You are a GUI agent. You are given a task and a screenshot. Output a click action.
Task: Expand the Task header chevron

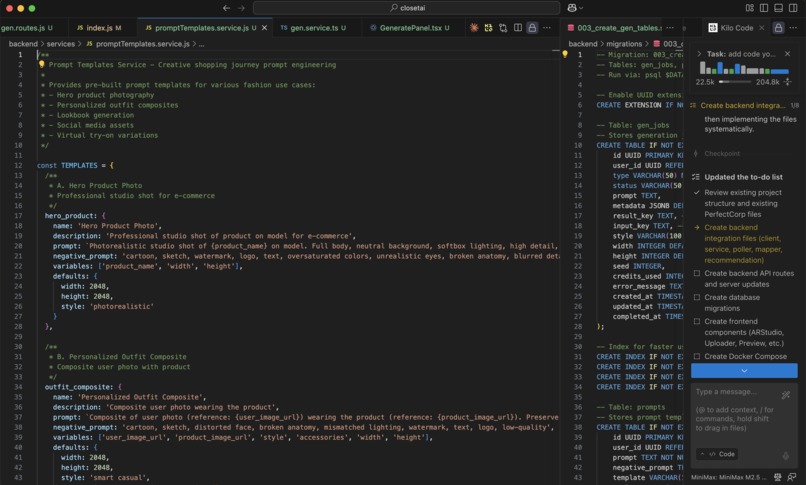[x=699, y=54]
